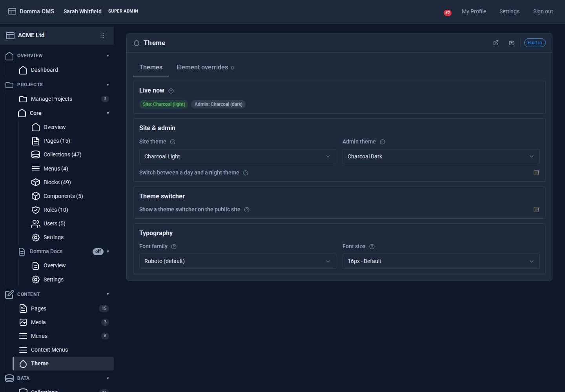This screenshot has height=392, width=565.
Task: Click the Core Settings gear icon
Action: [x=36, y=238]
